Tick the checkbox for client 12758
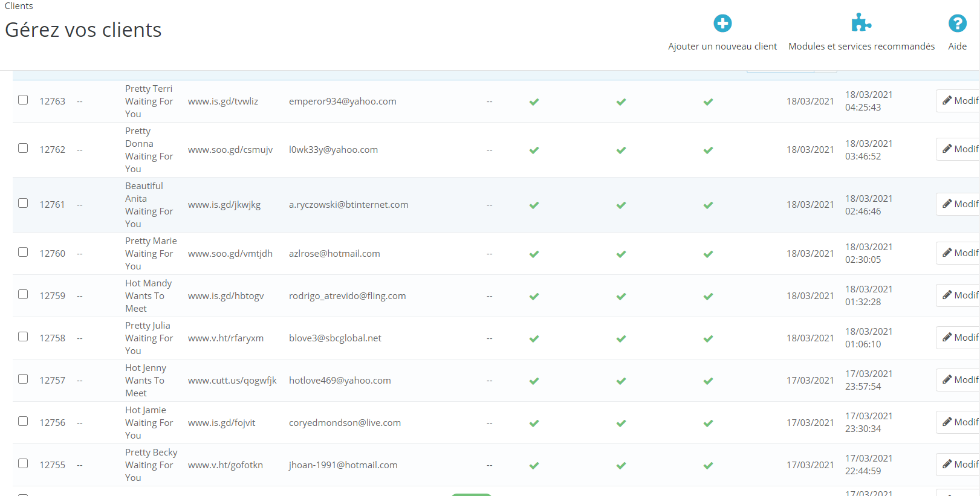The image size is (980, 496). point(23,337)
